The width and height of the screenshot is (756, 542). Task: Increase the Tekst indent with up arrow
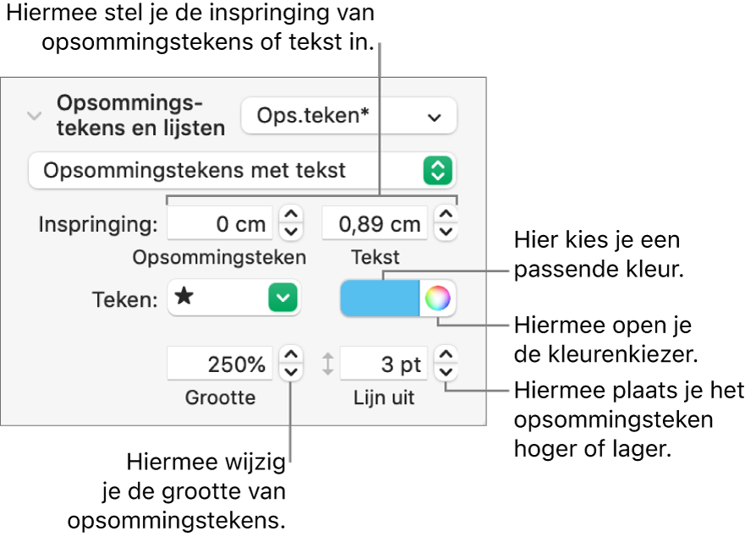tap(445, 216)
